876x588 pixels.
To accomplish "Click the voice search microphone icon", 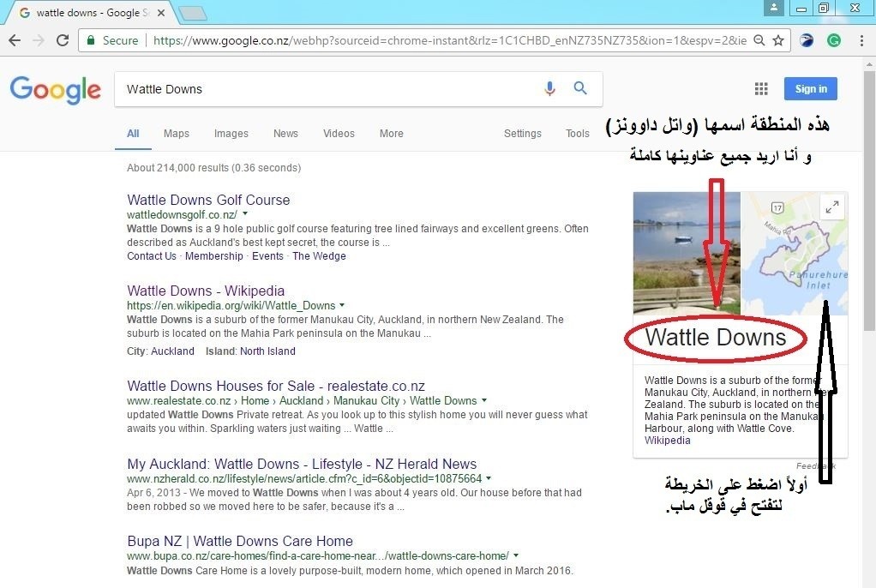I will [549, 88].
